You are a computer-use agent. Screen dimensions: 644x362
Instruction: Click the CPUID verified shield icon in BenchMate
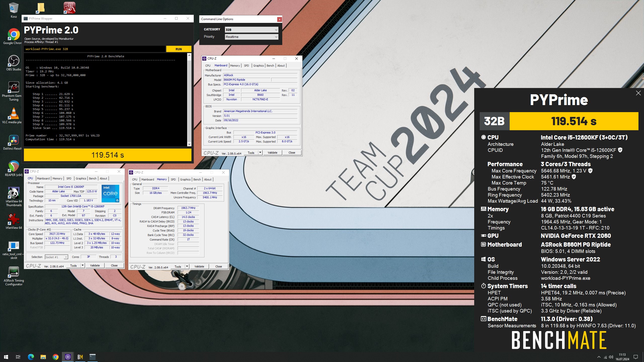[x=620, y=150]
